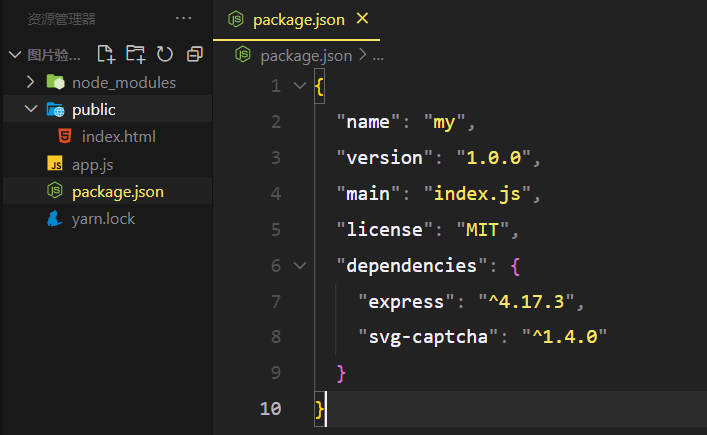Click the "^1.4.0" version value

pos(565,337)
